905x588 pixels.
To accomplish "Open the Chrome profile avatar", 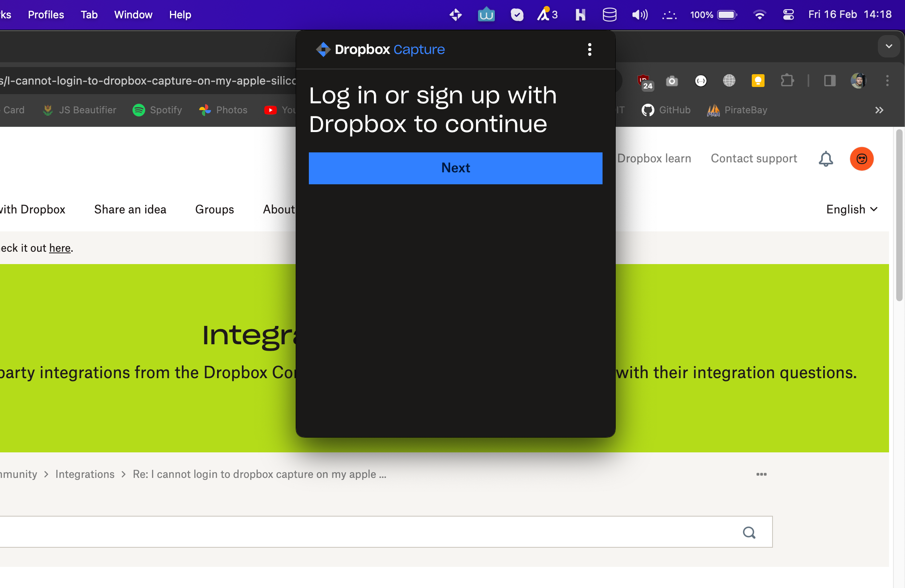I will 858,81.
